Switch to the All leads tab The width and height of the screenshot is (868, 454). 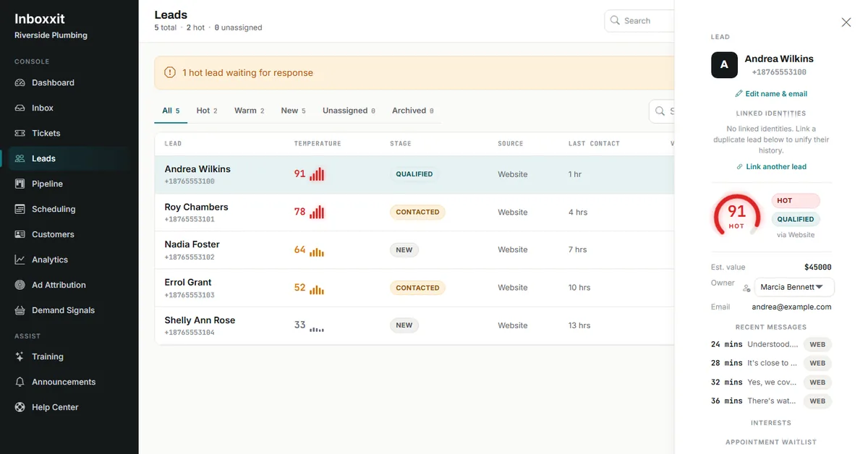coord(171,111)
